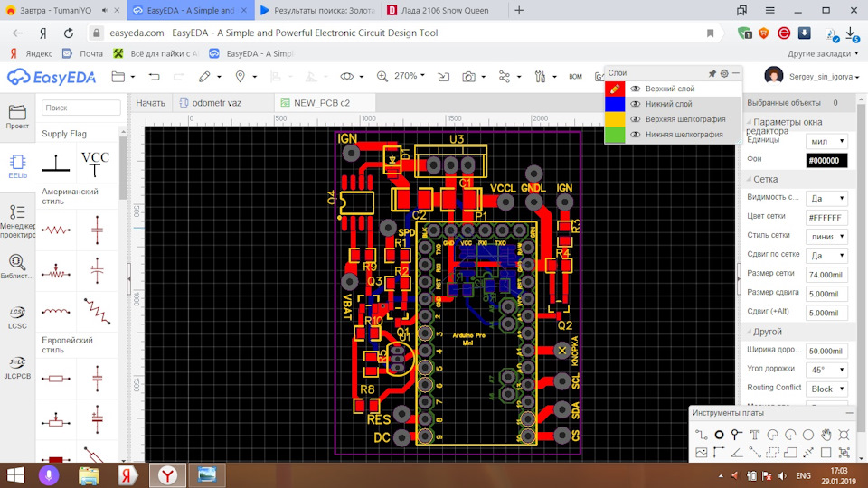Open the Project panel in left sidebar
This screenshot has height=488, width=868.
point(17,117)
